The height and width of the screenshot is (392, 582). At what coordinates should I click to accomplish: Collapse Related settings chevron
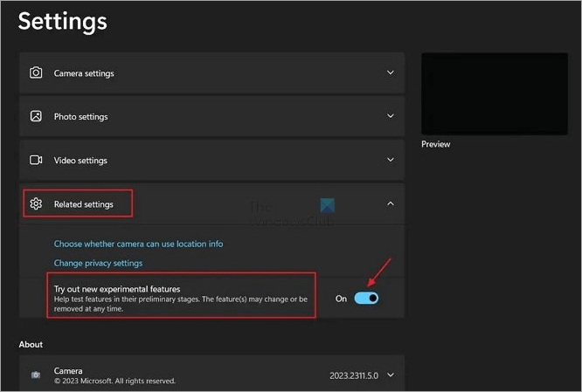[391, 203]
